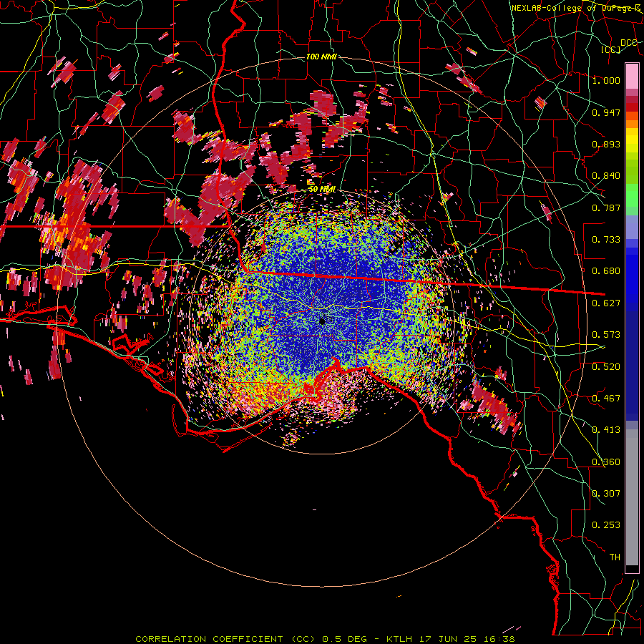Click the 0.413 color scale value
The height and width of the screenshot is (644, 644).
point(606,430)
